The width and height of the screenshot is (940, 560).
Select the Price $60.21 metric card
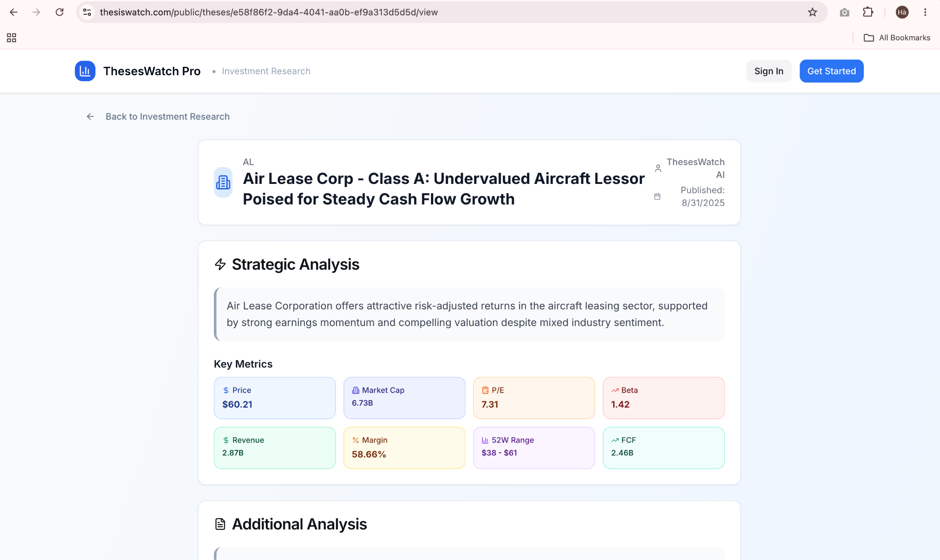(275, 398)
